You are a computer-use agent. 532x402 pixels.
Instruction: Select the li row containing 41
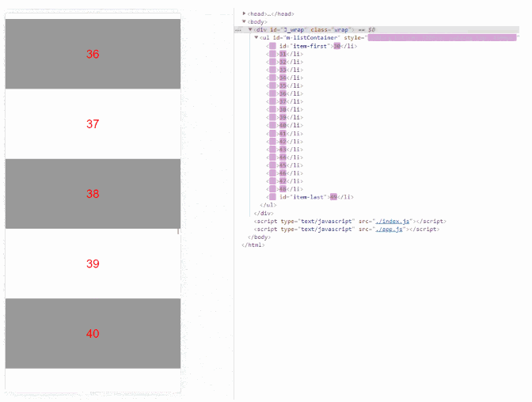coord(284,133)
